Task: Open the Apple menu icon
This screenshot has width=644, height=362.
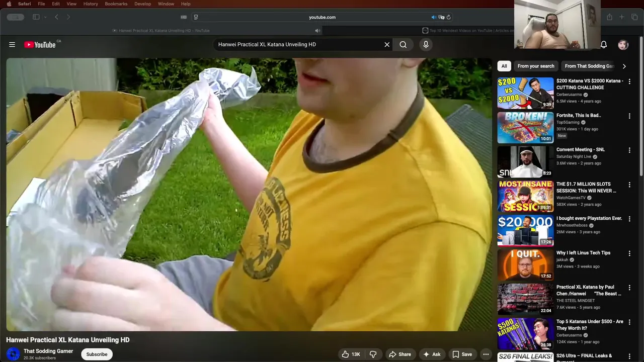Action: tap(9, 4)
